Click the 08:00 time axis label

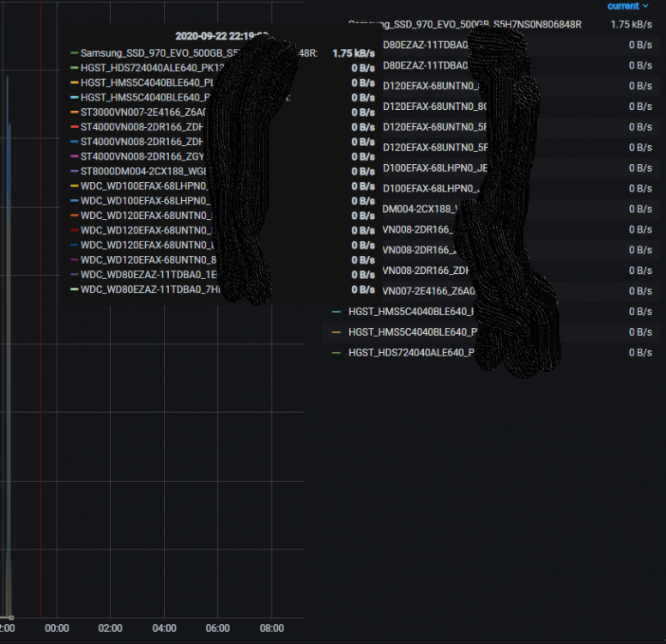[x=272, y=629]
